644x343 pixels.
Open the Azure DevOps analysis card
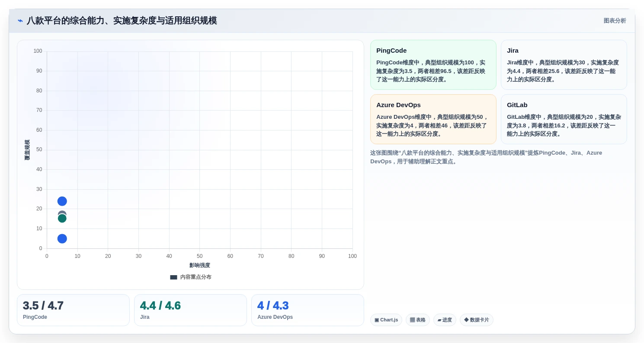[433, 119]
